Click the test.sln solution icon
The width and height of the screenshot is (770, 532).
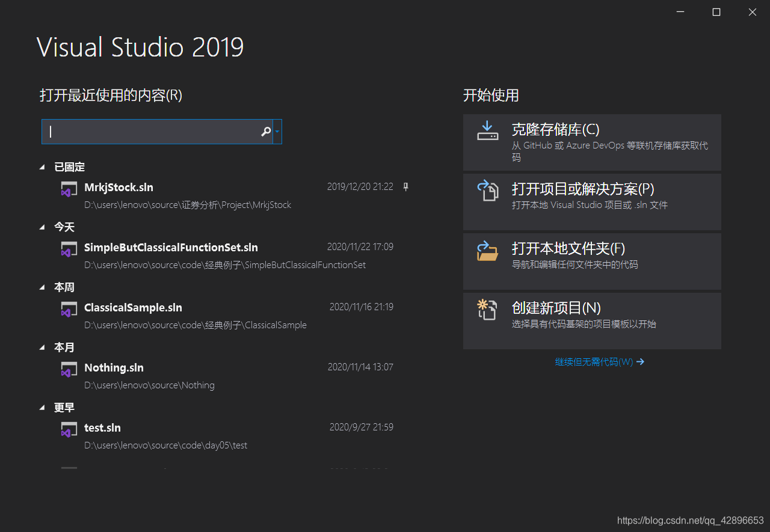[x=69, y=430]
